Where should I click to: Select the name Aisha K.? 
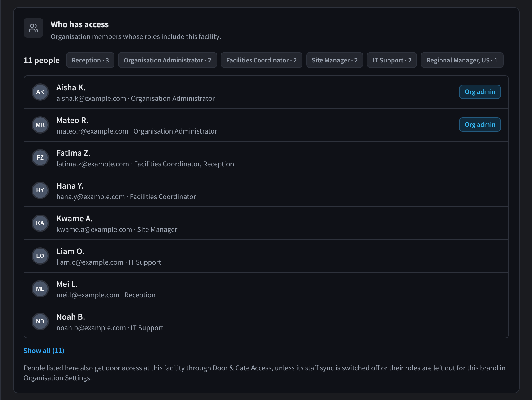(71, 87)
